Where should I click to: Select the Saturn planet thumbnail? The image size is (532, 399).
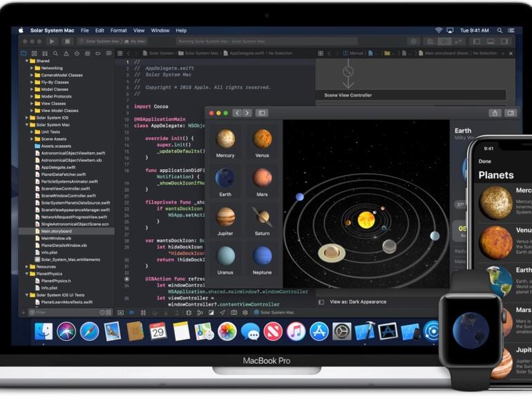tap(262, 221)
